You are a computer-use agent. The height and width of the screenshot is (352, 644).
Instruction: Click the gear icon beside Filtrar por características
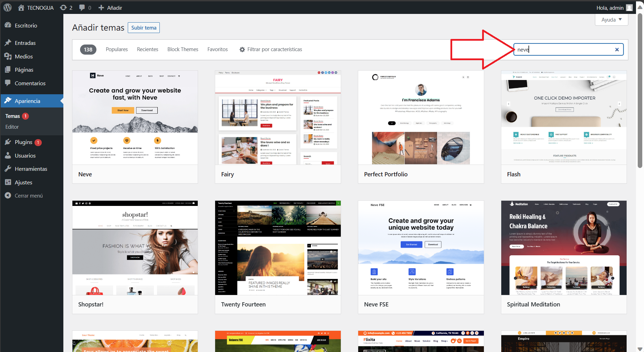(x=242, y=49)
